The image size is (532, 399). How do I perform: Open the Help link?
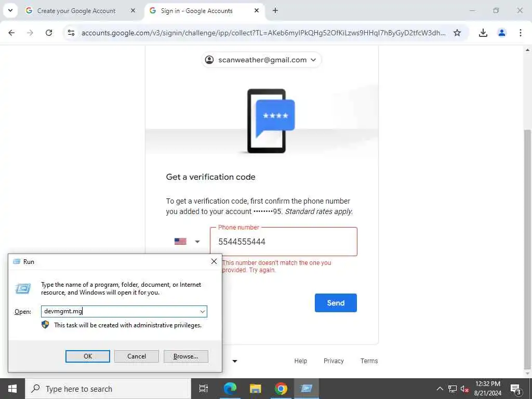click(x=301, y=361)
